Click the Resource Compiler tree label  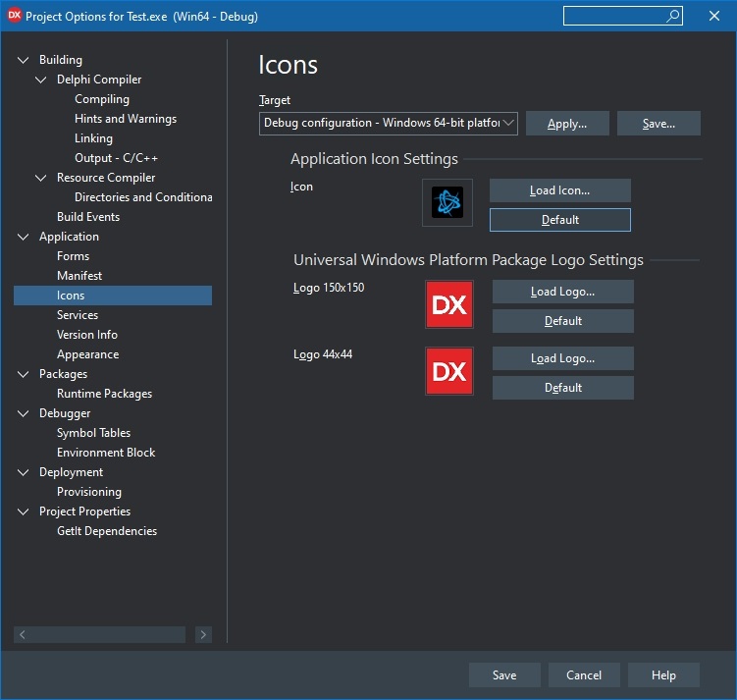(x=106, y=178)
